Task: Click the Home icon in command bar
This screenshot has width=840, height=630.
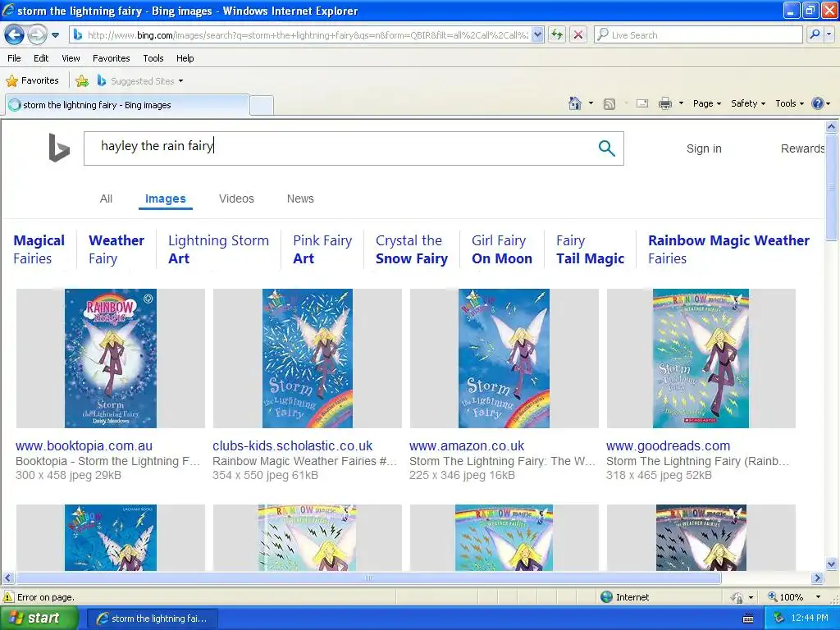Action: [x=575, y=103]
